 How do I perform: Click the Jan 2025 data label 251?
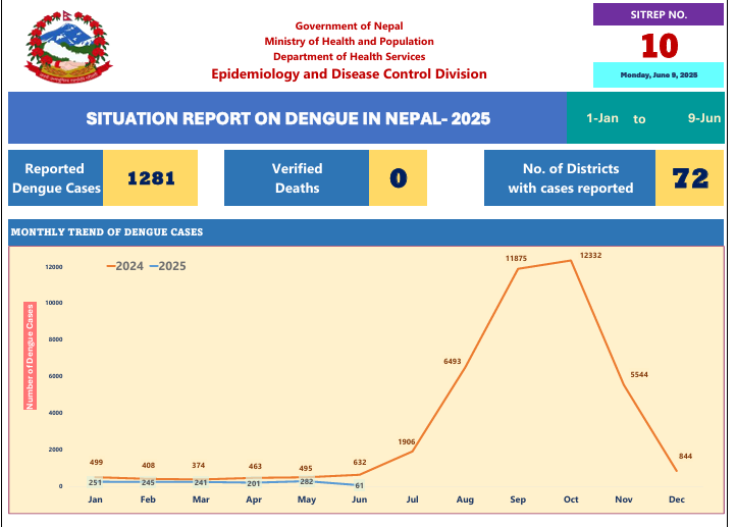tap(95, 483)
